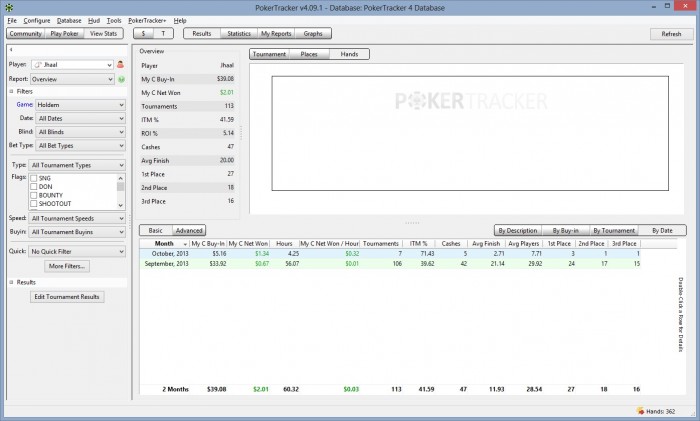Select the Hands graph tab
This screenshot has width=700, height=421.
tap(349, 54)
